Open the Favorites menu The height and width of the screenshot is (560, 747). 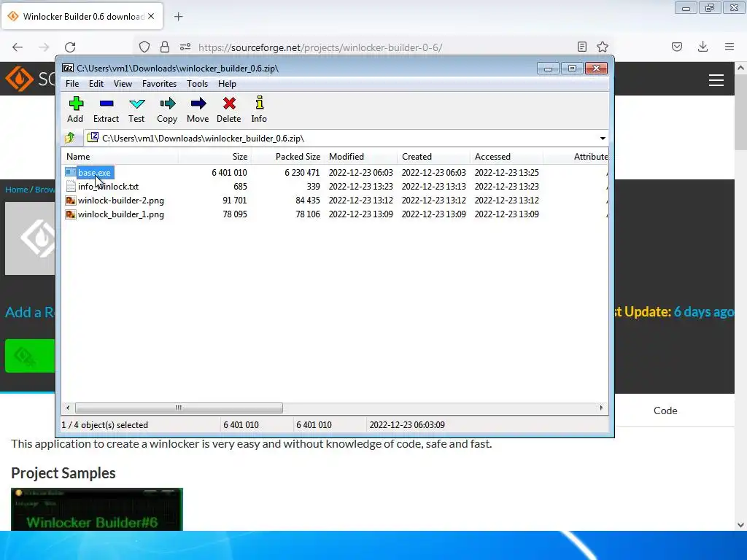[159, 84]
